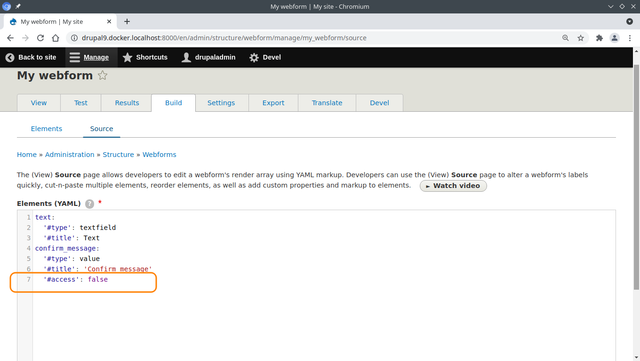
Task: Switch to the Test tab
Action: [x=81, y=103]
